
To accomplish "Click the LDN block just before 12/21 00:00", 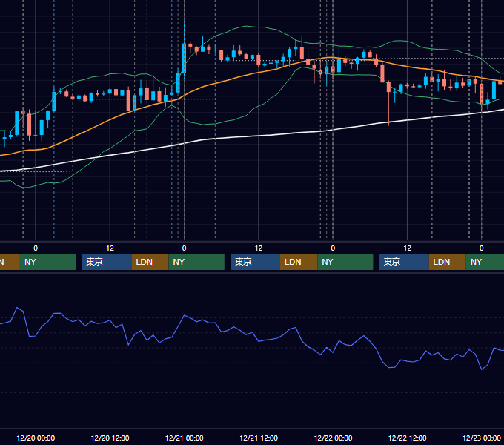I will click(x=150, y=262).
